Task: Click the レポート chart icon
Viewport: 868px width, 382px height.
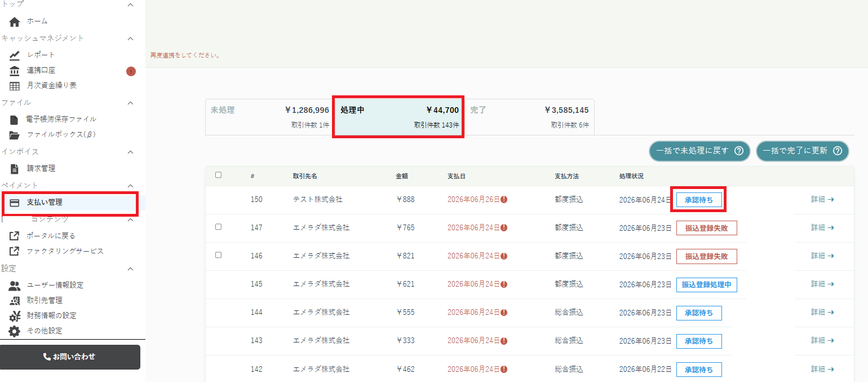Action: (15, 55)
